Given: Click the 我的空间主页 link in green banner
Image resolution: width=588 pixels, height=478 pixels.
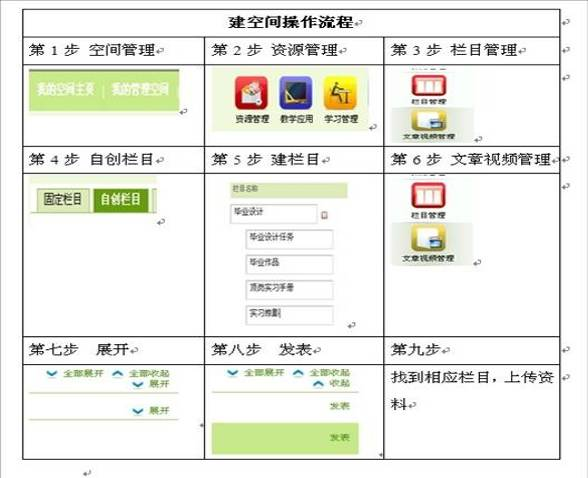Looking at the screenshot, I should (65, 89).
